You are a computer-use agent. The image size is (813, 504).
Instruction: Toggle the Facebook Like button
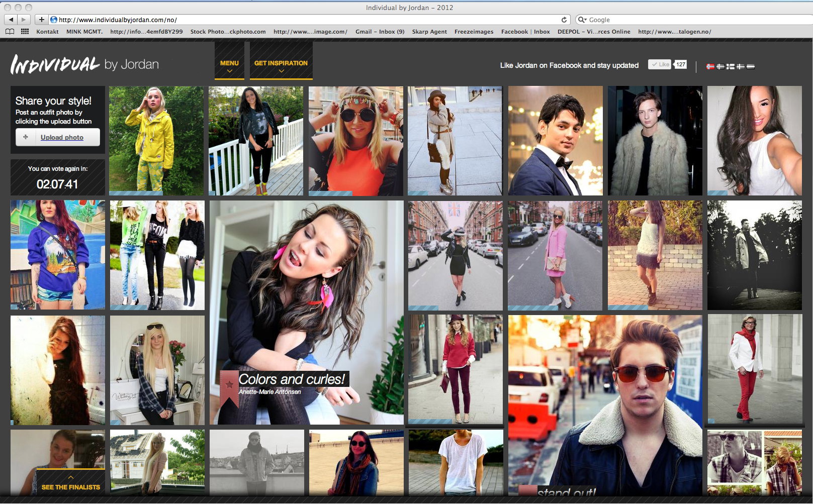pyautogui.click(x=660, y=64)
